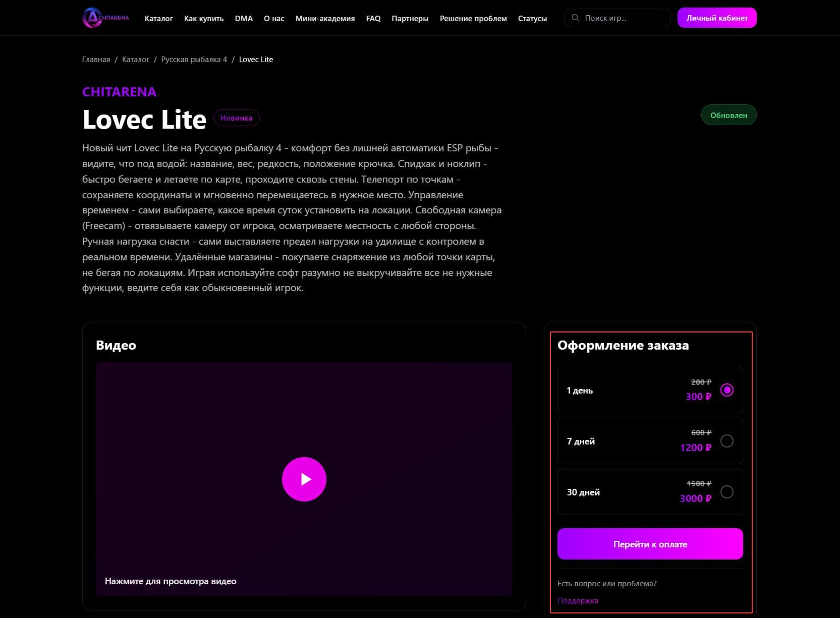Open the FAQ page

[373, 18]
